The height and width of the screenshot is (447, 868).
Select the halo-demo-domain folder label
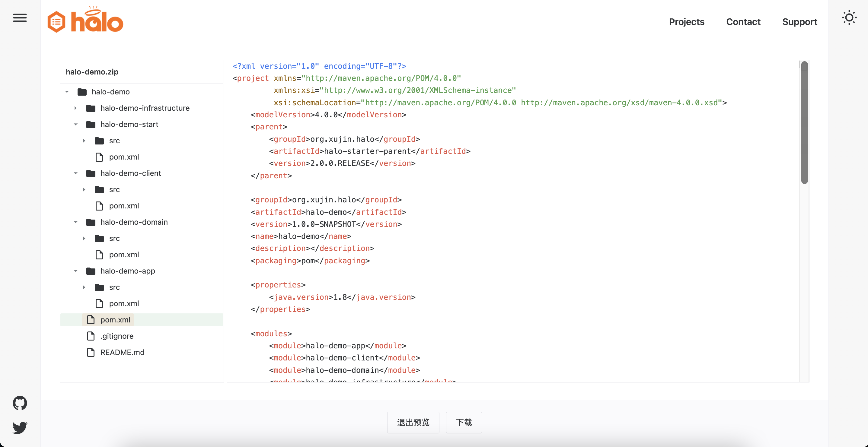coord(134,222)
